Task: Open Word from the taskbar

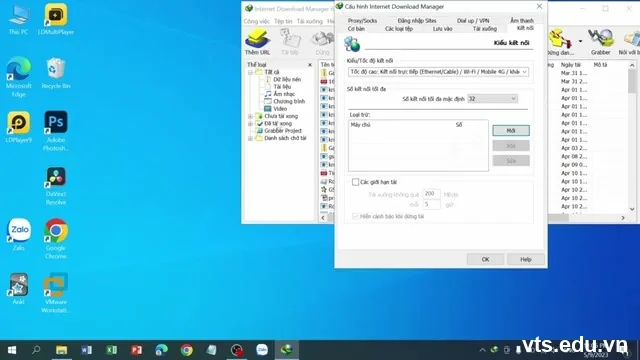Action: (x=87, y=350)
